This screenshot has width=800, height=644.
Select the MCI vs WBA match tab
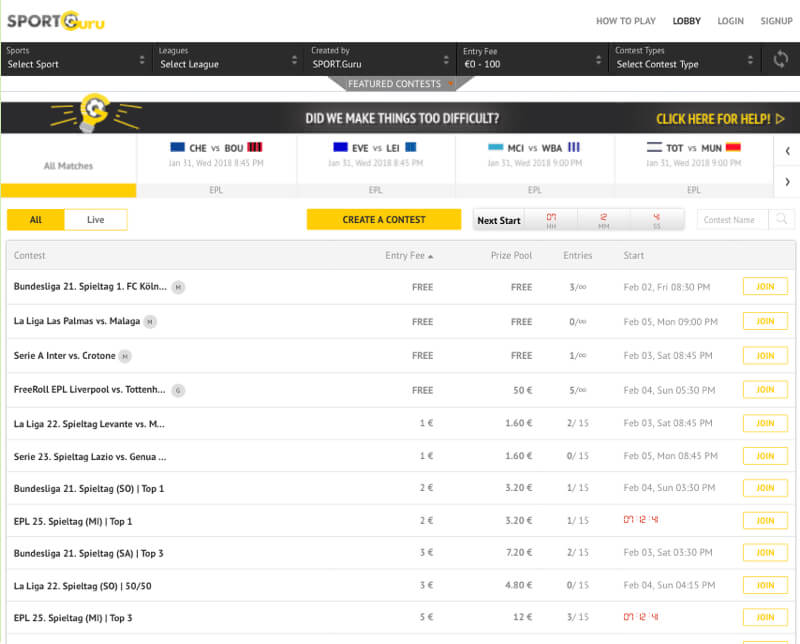click(535, 165)
